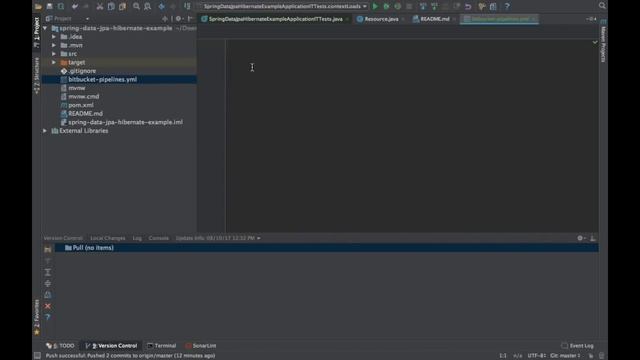Image resolution: width=640 pixels, height=360 pixels.
Task: Click the Project pane locate-file crosshair icon
Action: 165,19
